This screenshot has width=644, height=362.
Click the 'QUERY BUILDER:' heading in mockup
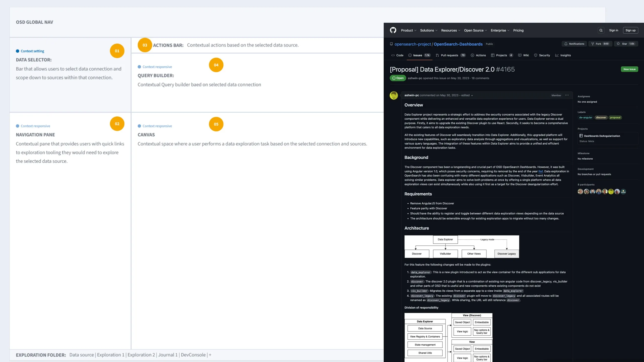pyautogui.click(x=156, y=75)
